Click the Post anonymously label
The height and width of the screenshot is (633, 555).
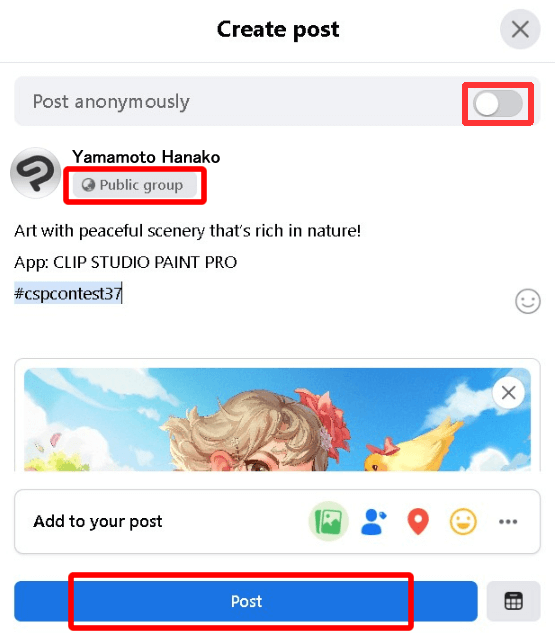[111, 101]
